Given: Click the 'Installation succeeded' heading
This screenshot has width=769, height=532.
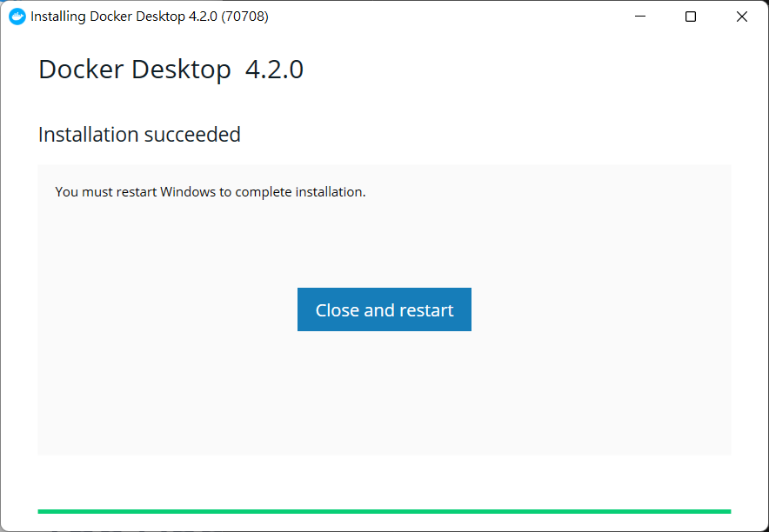Looking at the screenshot, I should (139, 135).
